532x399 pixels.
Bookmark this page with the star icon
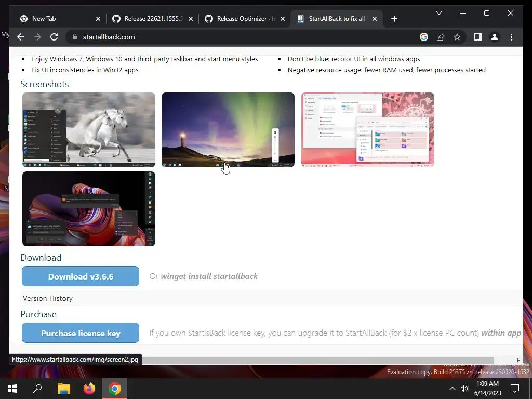tap(457, 37)
